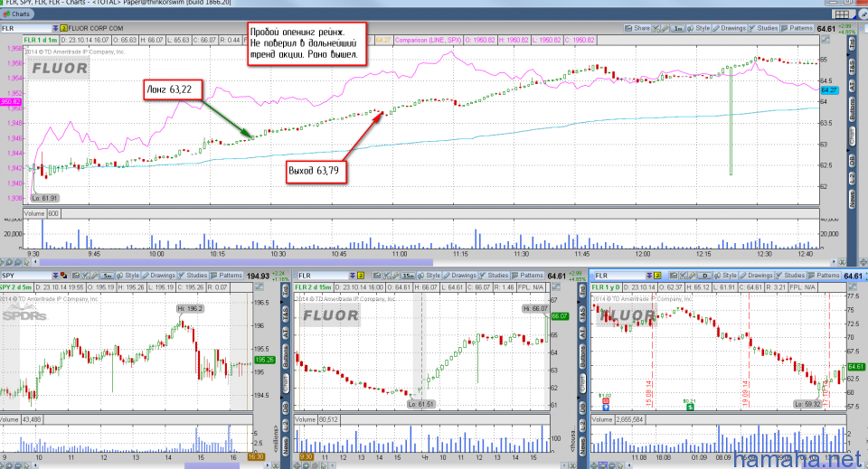Open Buttons side tab on main chart

click(x=852, y=110)
